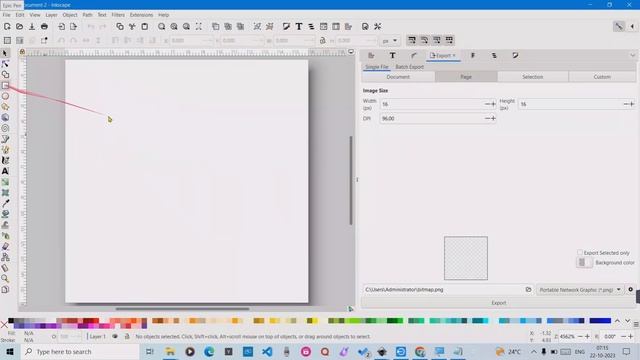
Task: Select the Custom export area tab
Action: [602, 77]
